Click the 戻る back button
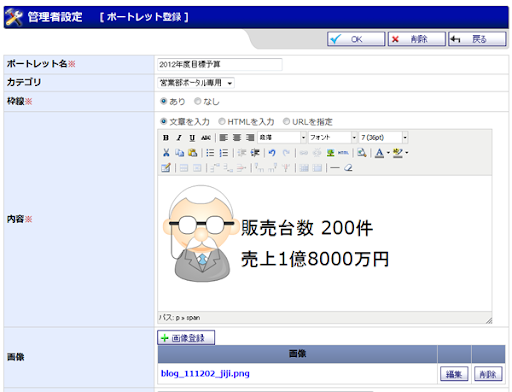 click(x=477, y=39)
